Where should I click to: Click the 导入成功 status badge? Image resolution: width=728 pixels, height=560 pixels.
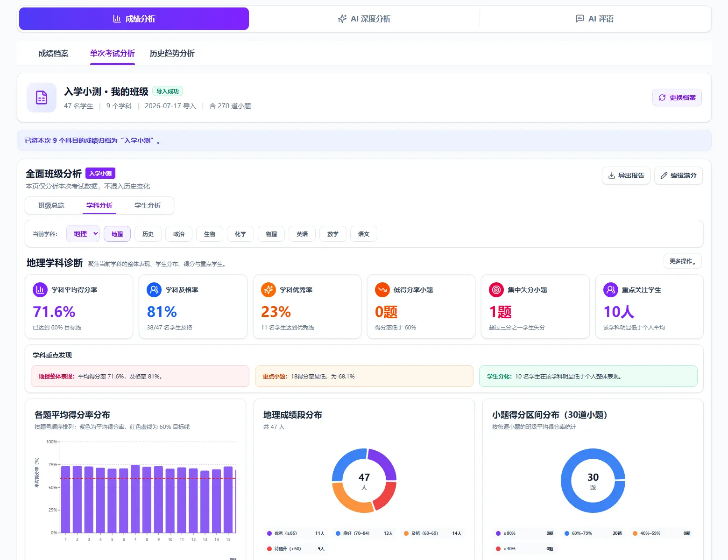click(168, 91)
